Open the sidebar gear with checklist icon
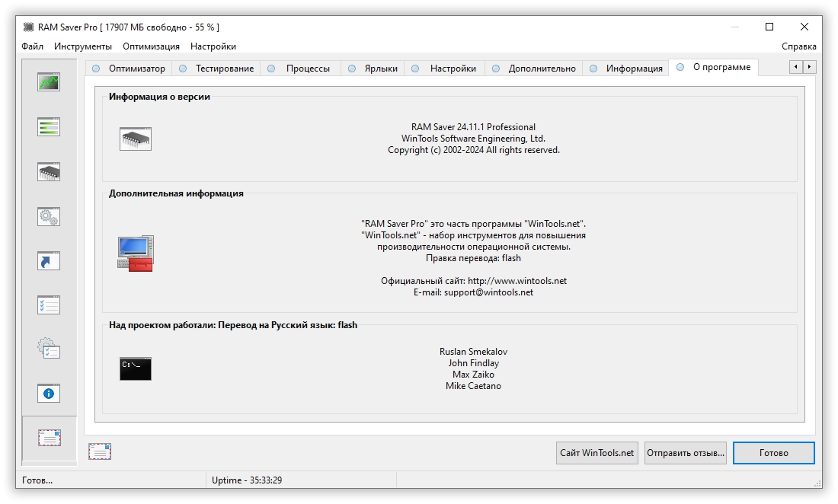The height and width of the screenshot is (504, 838). click(x=49, y=349)
